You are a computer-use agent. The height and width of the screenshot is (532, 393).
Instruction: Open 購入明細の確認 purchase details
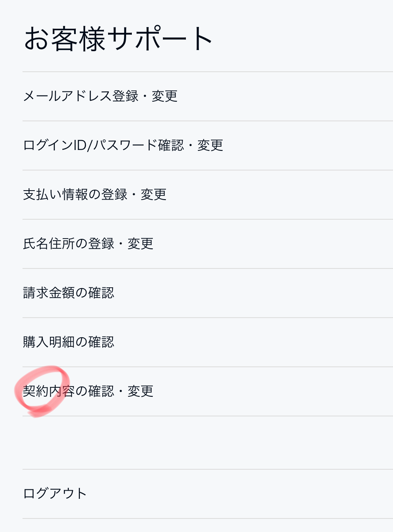click(208, 342)
